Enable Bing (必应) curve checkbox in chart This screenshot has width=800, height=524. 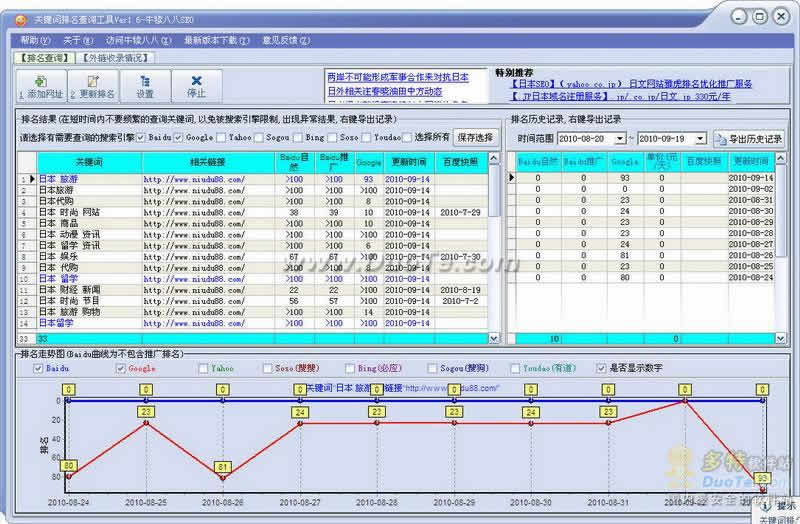(x=350, y=368)
